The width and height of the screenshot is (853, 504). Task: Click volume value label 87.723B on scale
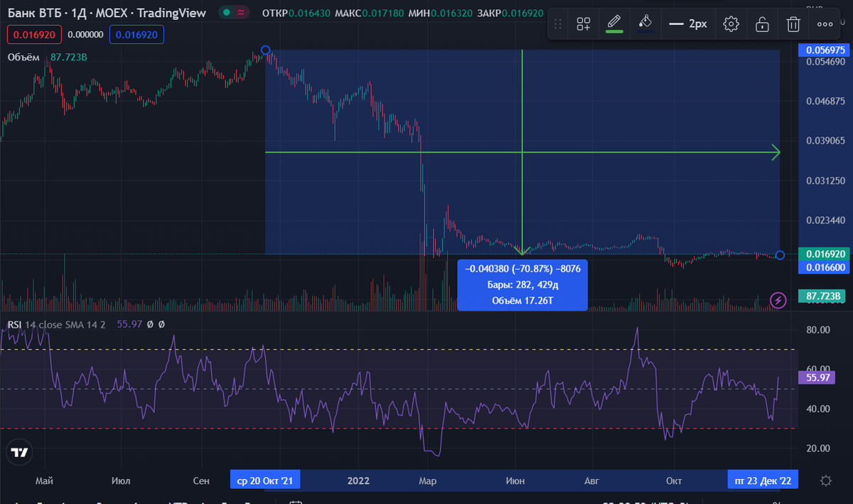(821, 296)
